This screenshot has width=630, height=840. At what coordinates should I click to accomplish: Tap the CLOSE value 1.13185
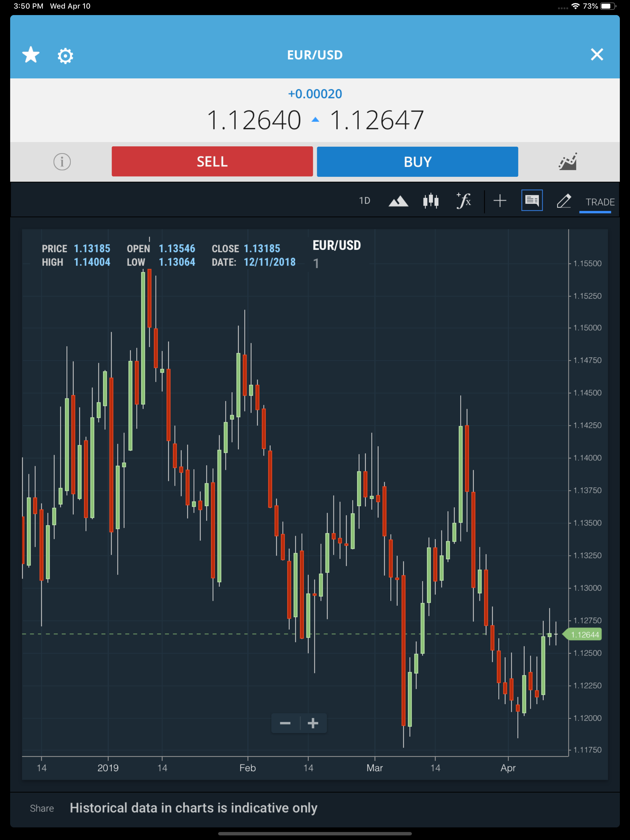(262, 248)
